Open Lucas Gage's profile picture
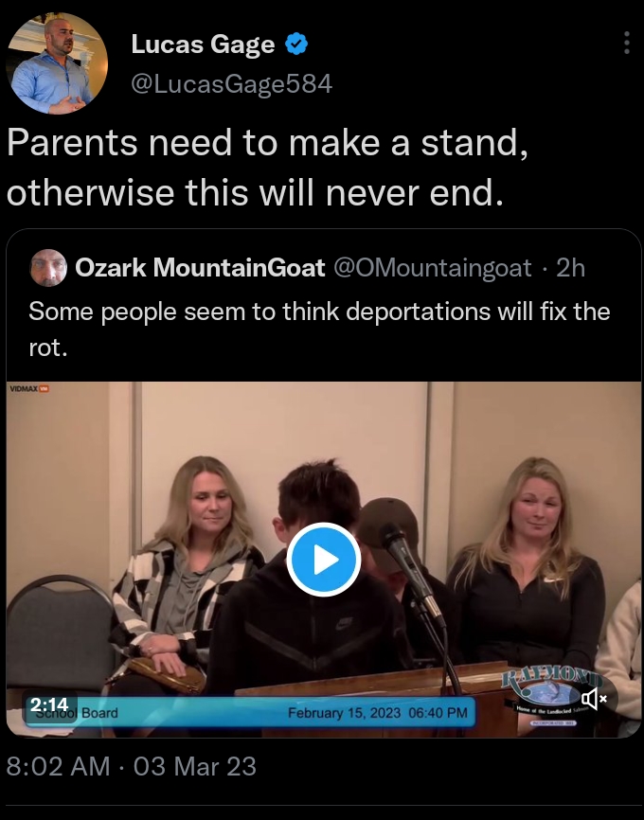 (x=57, y=62)
